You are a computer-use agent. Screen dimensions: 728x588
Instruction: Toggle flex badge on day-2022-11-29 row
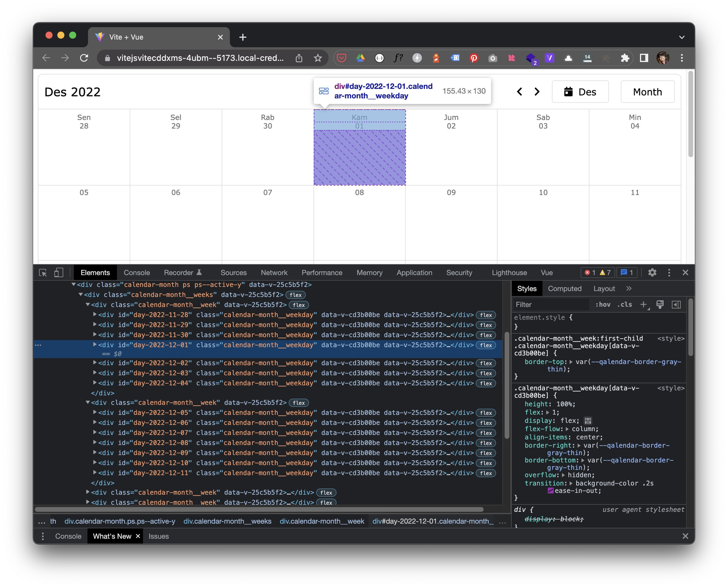[486, 325]
